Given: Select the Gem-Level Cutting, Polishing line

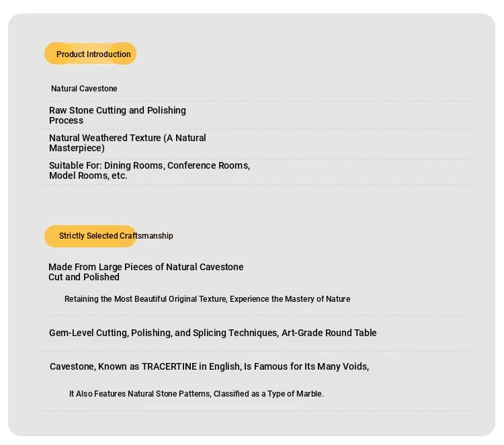Looking at the screenshot, I should pos(212,333).
